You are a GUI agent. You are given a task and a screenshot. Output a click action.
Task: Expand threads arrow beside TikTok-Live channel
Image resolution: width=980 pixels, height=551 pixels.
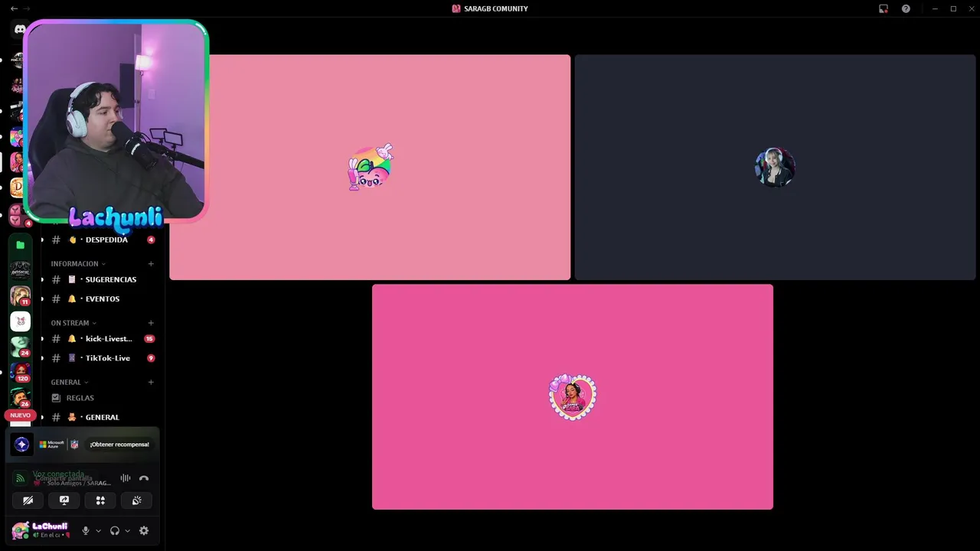tap(43, 358)
